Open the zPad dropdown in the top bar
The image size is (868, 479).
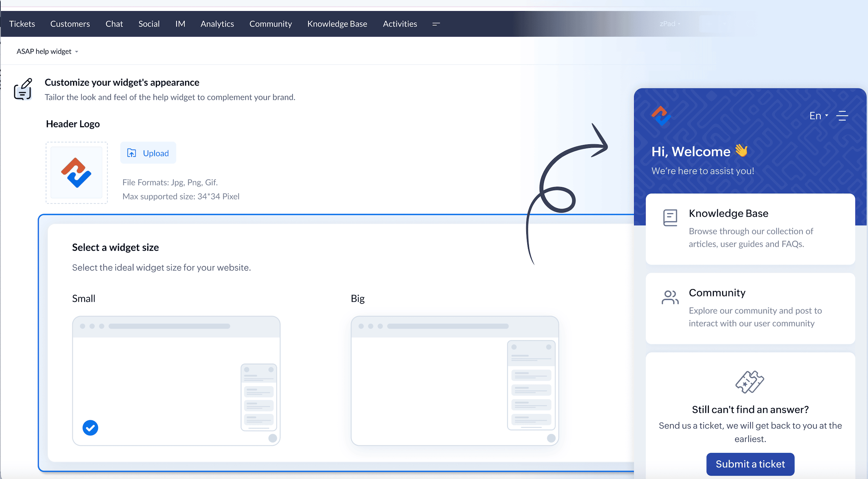pos(669,24)
